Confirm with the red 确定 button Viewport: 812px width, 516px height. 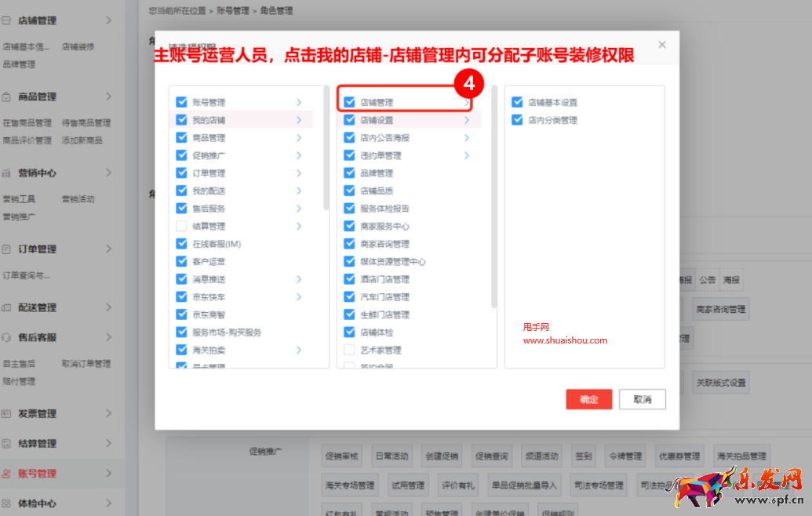click(588, 399)
